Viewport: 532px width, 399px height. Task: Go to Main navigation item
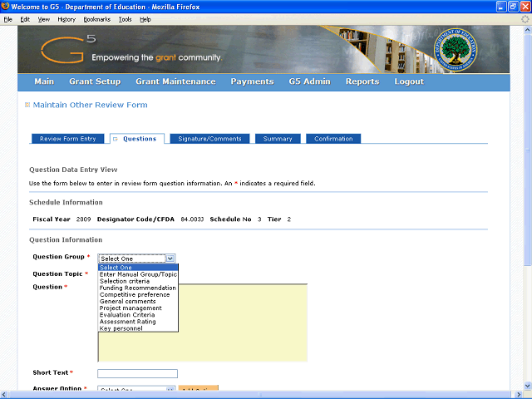point(44,81)
